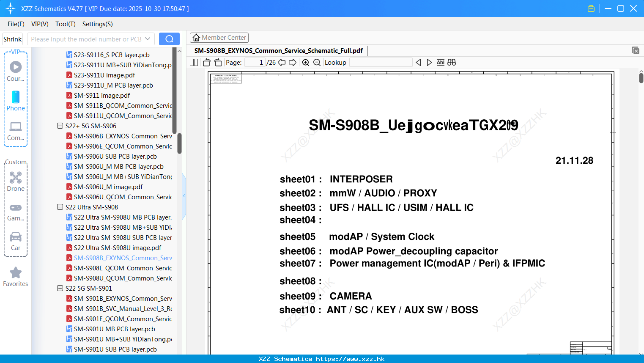Click the file tree vertical scrollbar thumb
The height and width of the screenshot is (363, 644).
[179, 144]
